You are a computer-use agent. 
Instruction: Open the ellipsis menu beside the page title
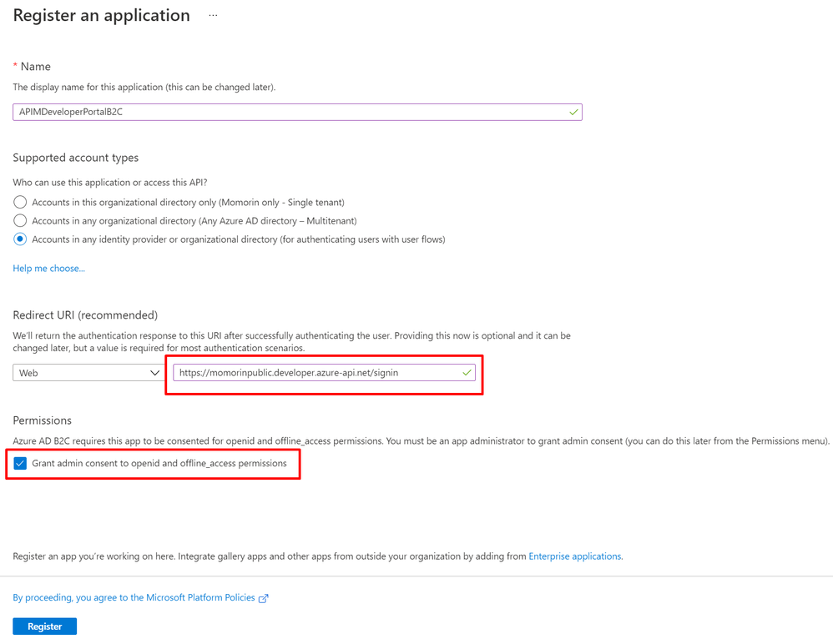(x=213, y=16)
